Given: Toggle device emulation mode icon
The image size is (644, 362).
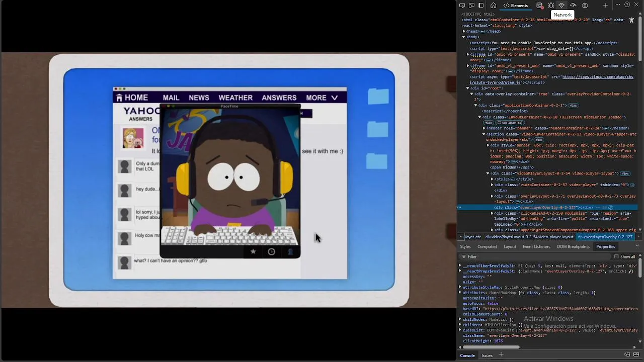Looking at the screenshot, I should (471, 6).
